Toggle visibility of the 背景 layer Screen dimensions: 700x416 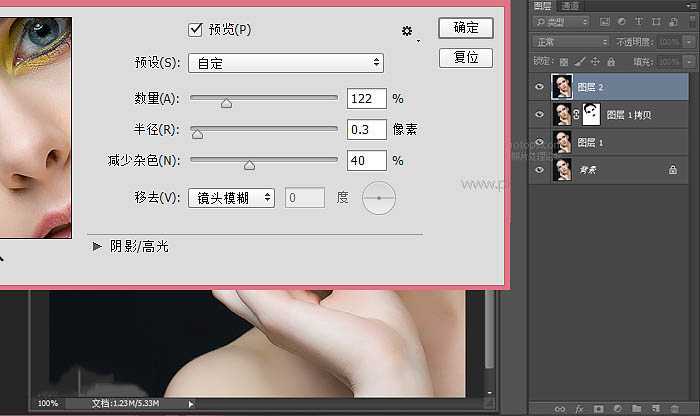540,171
